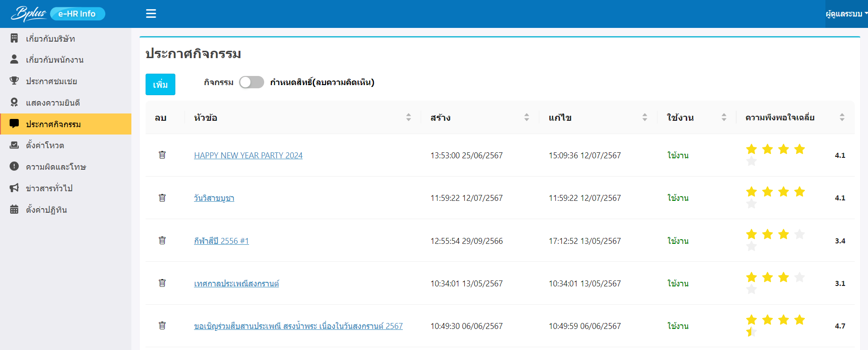Screen dimensions: 868x350
Task: Click the star rating in the 4.7 row
Action: (776, 325)
